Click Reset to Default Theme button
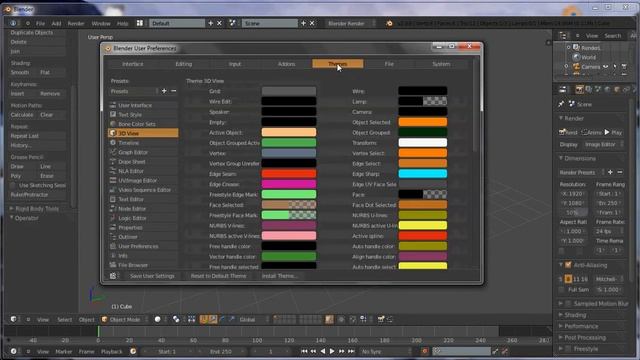 tap(218, 276)
